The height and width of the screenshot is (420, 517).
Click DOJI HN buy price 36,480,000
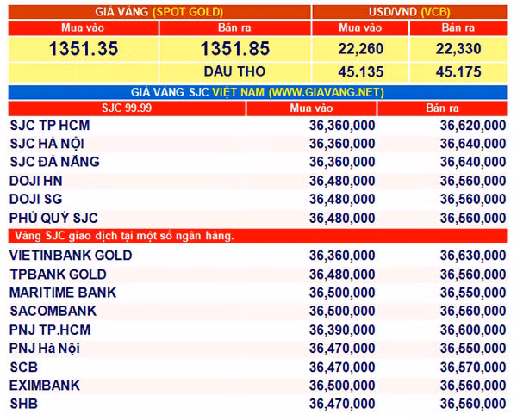click(x=342, y=181)
